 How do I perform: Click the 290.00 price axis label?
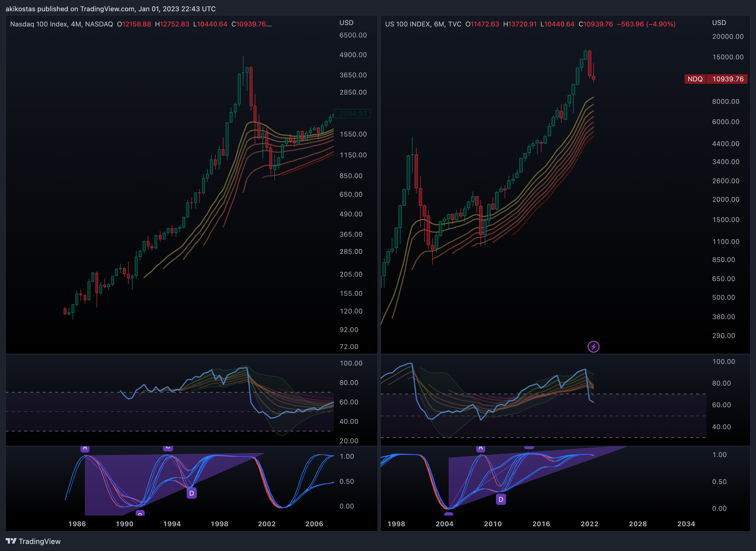723,335
